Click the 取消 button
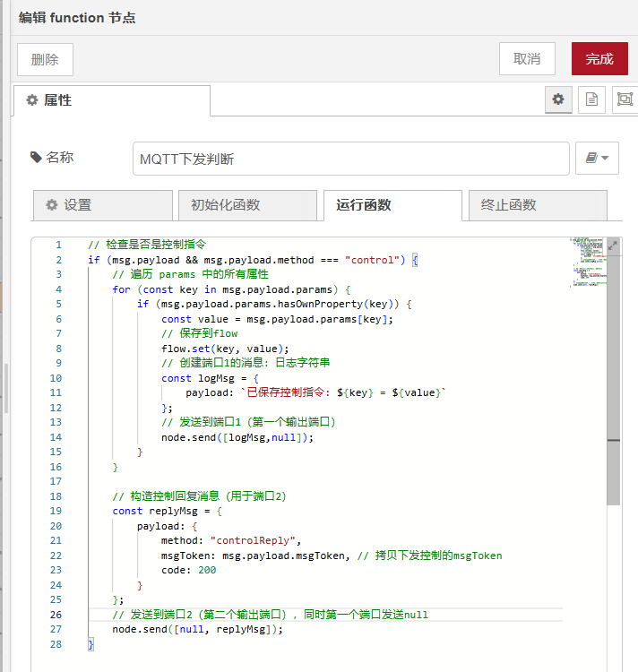 [x=527, y=59]
